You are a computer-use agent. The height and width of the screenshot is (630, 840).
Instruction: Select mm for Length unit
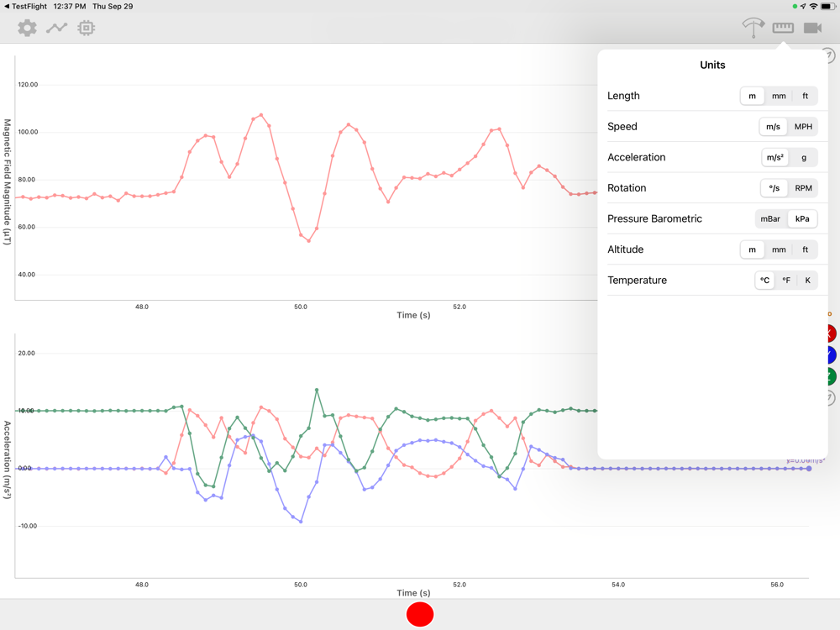point(779,96)
